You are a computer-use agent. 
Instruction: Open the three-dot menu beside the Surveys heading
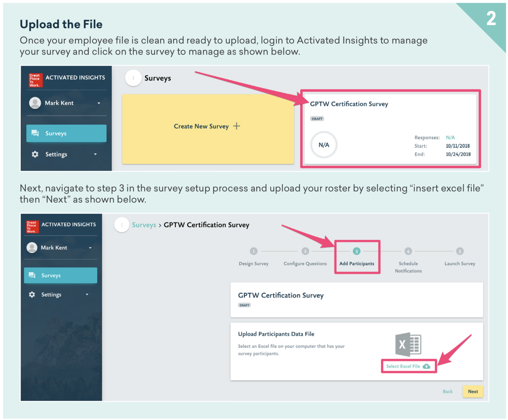[133, 78]
